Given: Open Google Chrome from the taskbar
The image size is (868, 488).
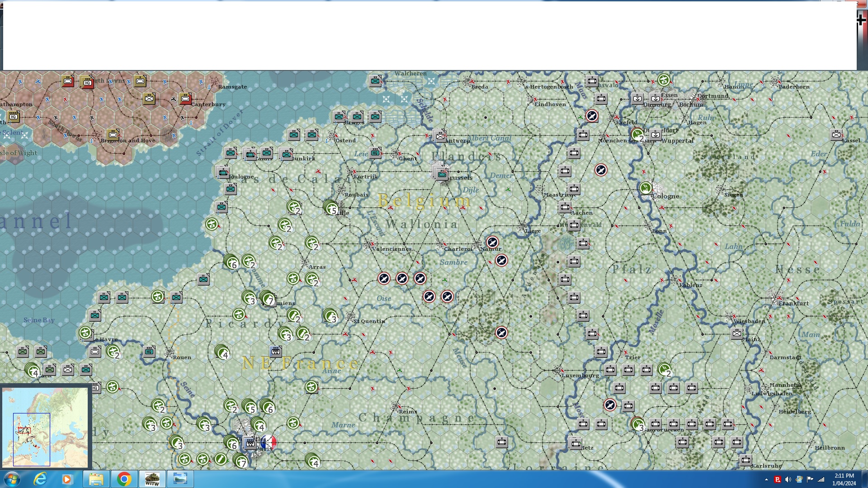Looking at the screenshot, I should point(124,479).
